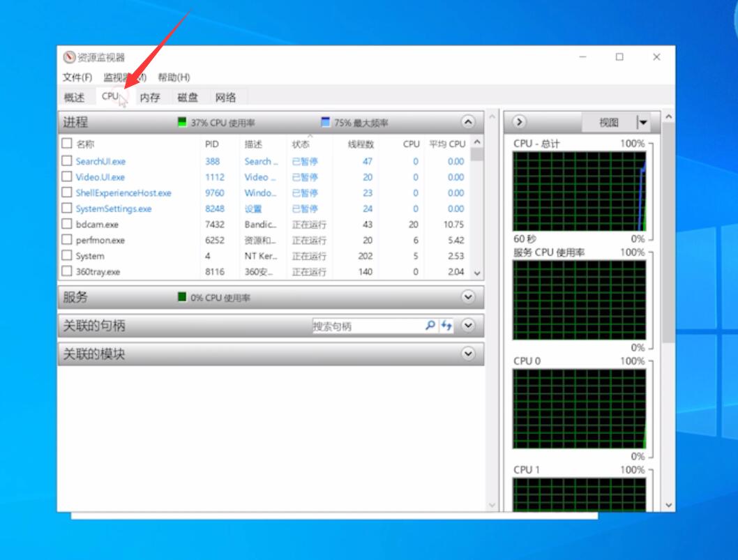The height and width of the screenshot is (560, 738).
Task: Click the magnifier icon in 搜索句柄 box
Action: pos(430,326)
